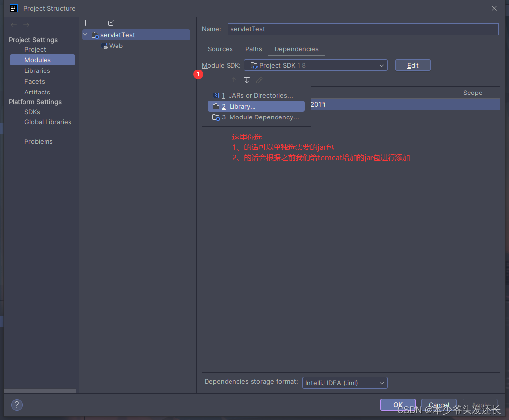Click the add new module plus icon
Screen dimensions: 509x420
click(x=85, y=23)
